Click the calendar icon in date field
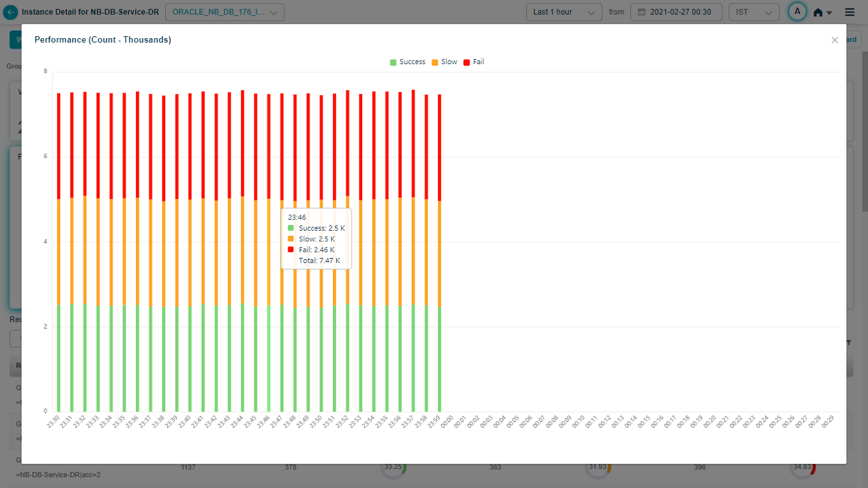 pyautogui.click(x=642, y=12)
